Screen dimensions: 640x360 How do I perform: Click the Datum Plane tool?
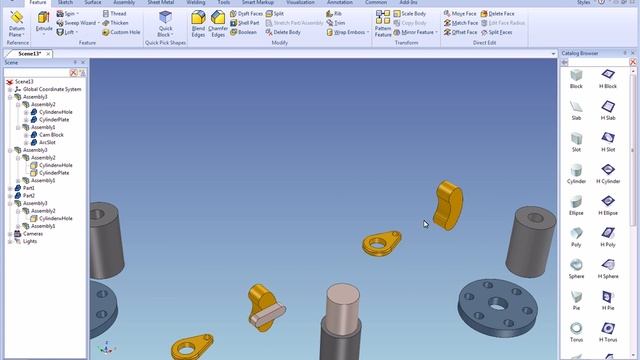coord(17,24)
